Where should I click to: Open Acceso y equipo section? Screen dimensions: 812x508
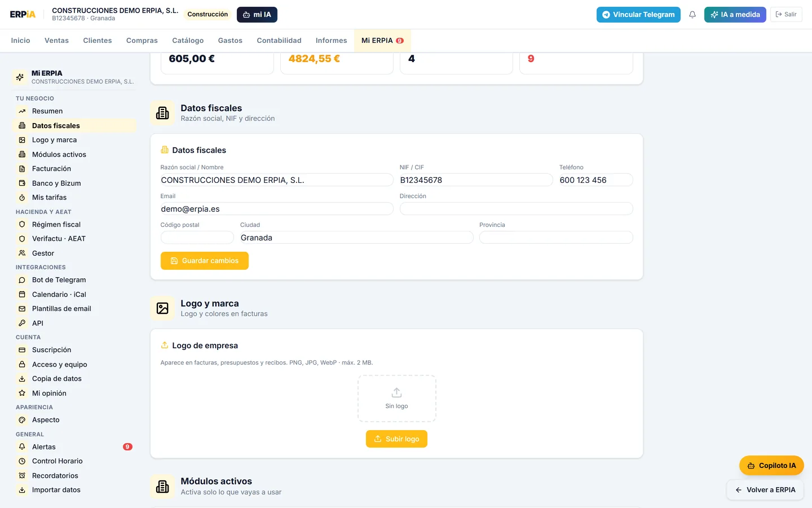pyautogui.click(x=74, y=365)
